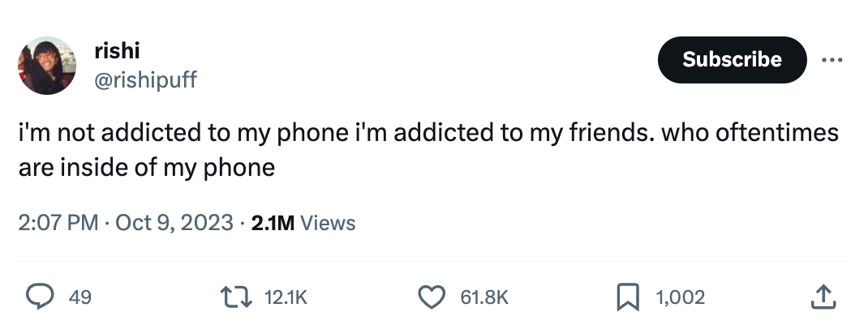The height and width of the screenshot is (329, 868).
Task: Click the reply speech bubble icon
Action: tap(41, 297)
